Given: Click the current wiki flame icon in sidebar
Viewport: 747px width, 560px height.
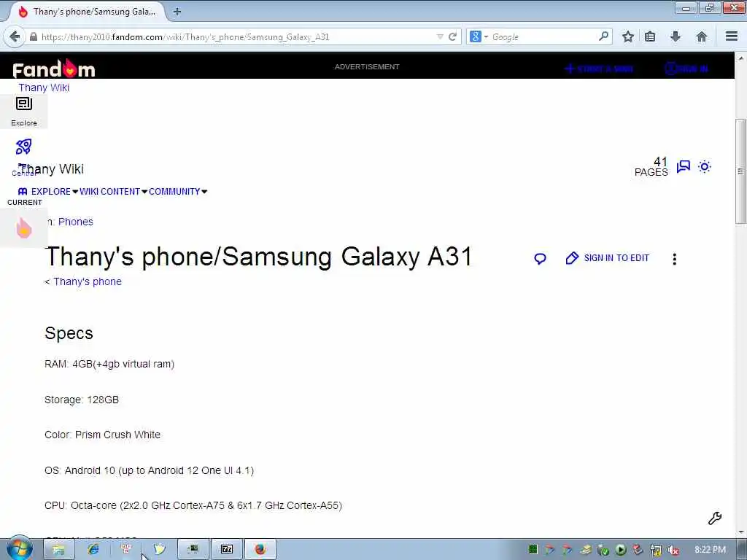Looking at the screenshot, I should pos(24,228).
